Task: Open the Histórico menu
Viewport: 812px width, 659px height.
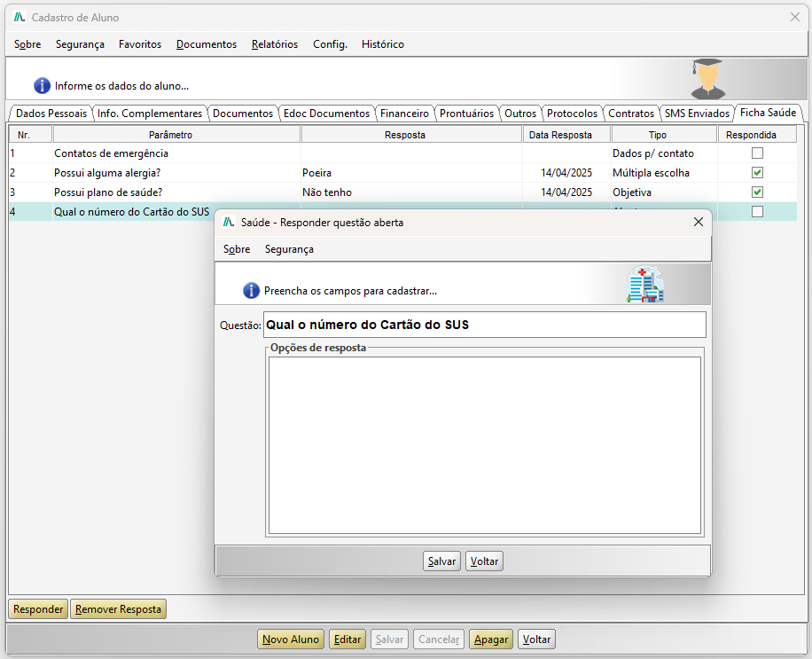Action: click(x=383, y=44)
